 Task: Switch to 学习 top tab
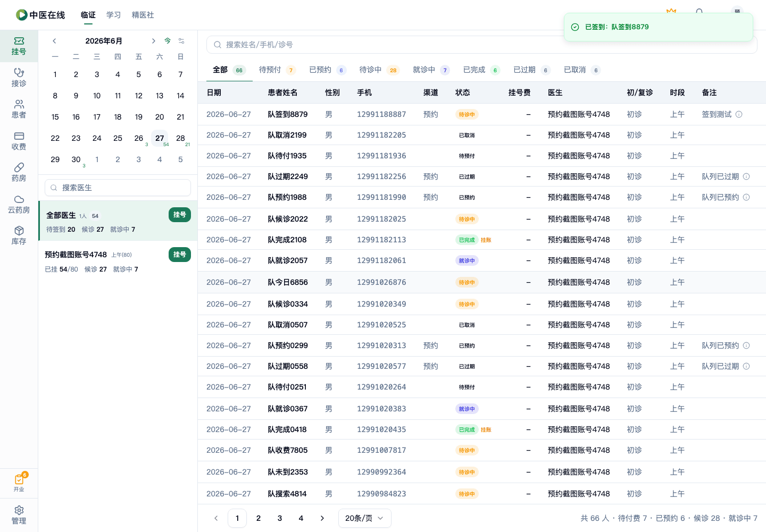(x=114, y=15)
